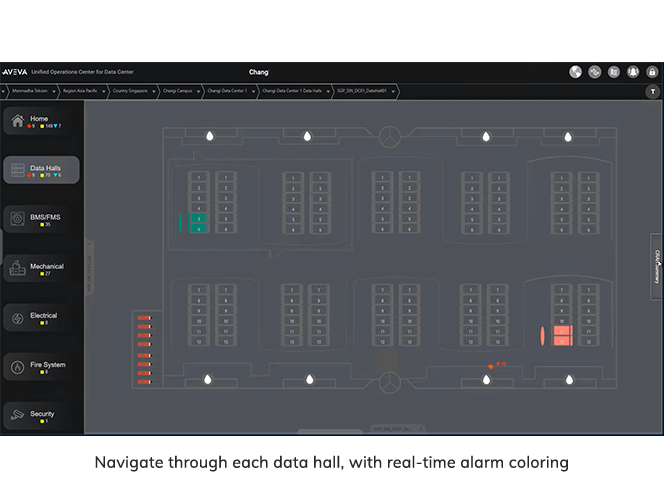Open the Fire System panel
The width and height of the screenshot is (664, 498).
coord(41,367)
